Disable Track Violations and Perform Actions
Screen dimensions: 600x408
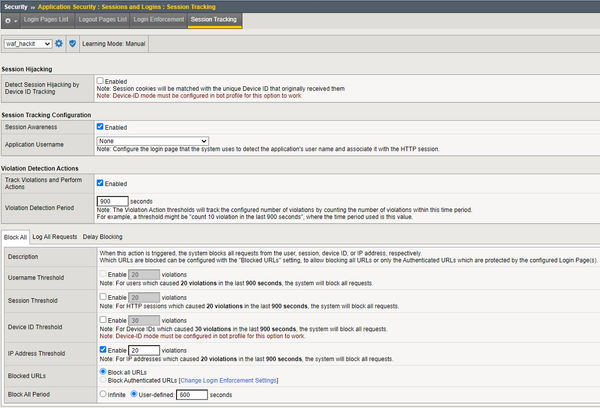tap(100, 183)
